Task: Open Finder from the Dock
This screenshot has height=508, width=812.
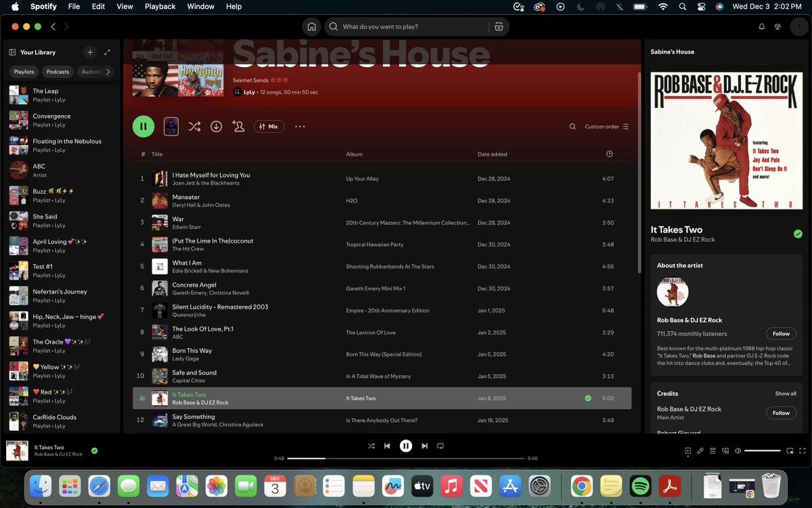Action: [x=41, y=486]
